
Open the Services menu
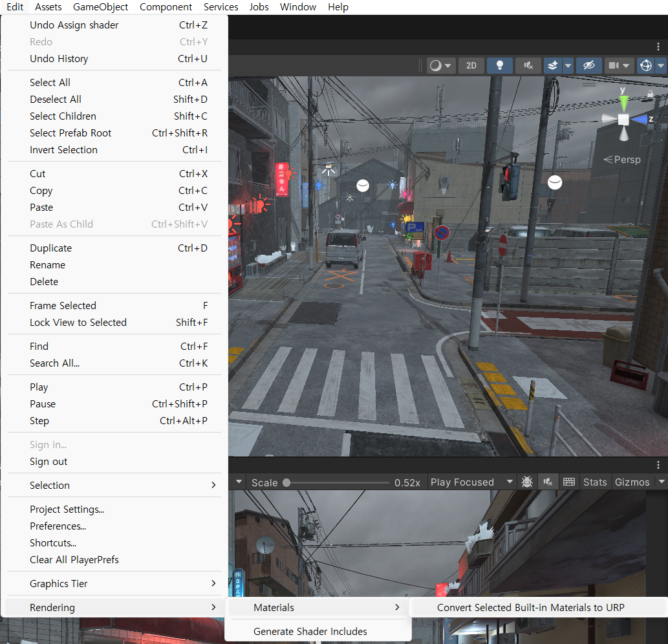(x=221, y=7)
